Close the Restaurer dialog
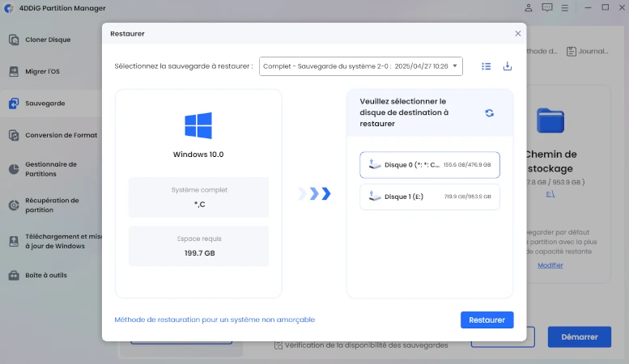 click(518, 34)
